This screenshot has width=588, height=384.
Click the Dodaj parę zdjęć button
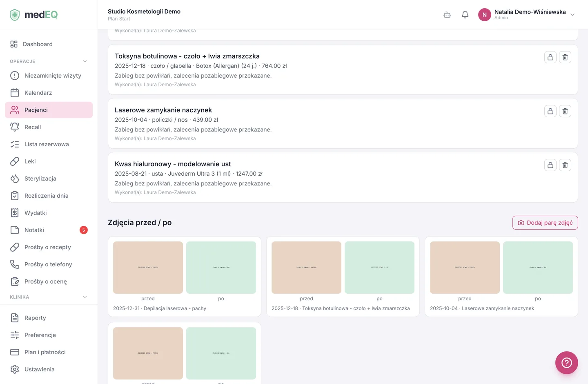coord(545,223)
